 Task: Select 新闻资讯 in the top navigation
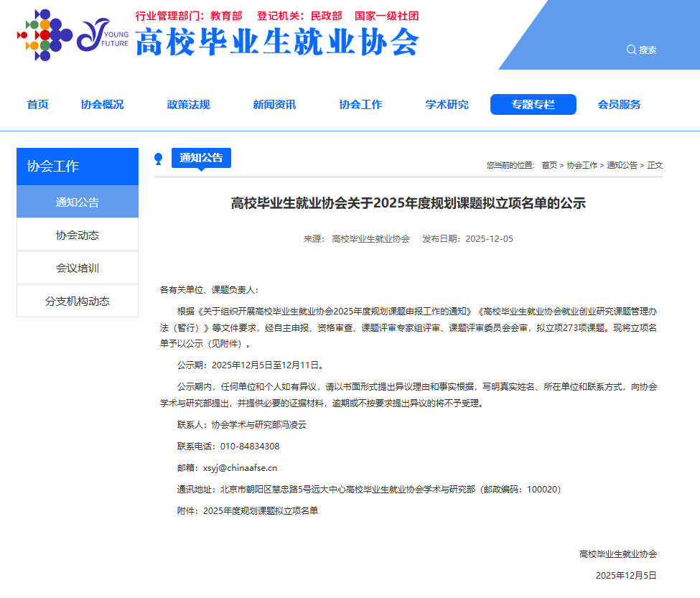[x=274, y=105]
